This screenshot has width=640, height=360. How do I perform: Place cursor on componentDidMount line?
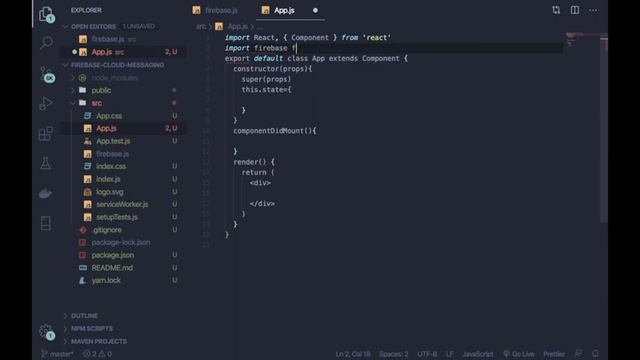[x=275, y=131]
